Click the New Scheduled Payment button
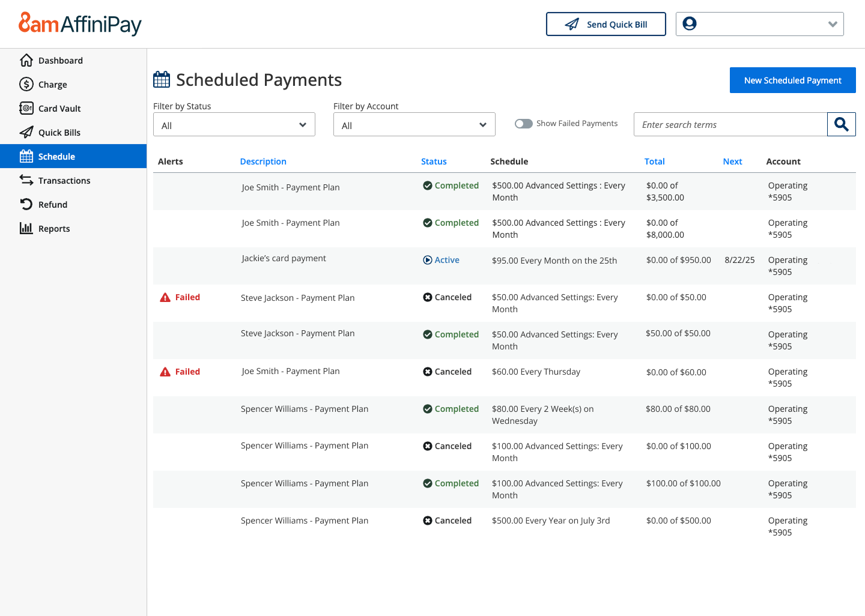 tap(792, 80)
